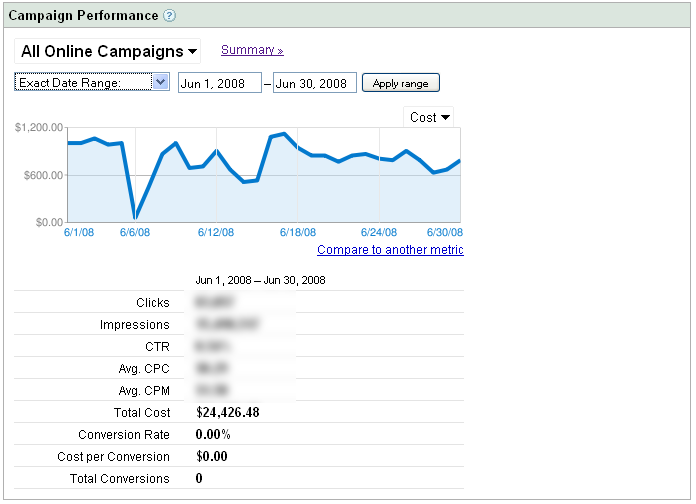Click the Campaign Performance panel title

83,16
